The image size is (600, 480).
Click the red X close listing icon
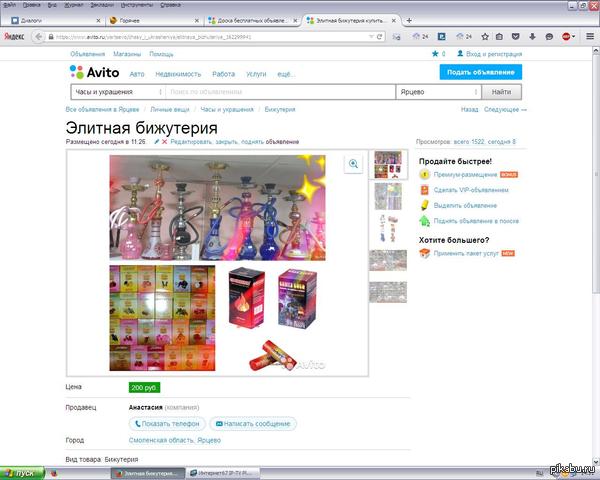click(165, 142)
